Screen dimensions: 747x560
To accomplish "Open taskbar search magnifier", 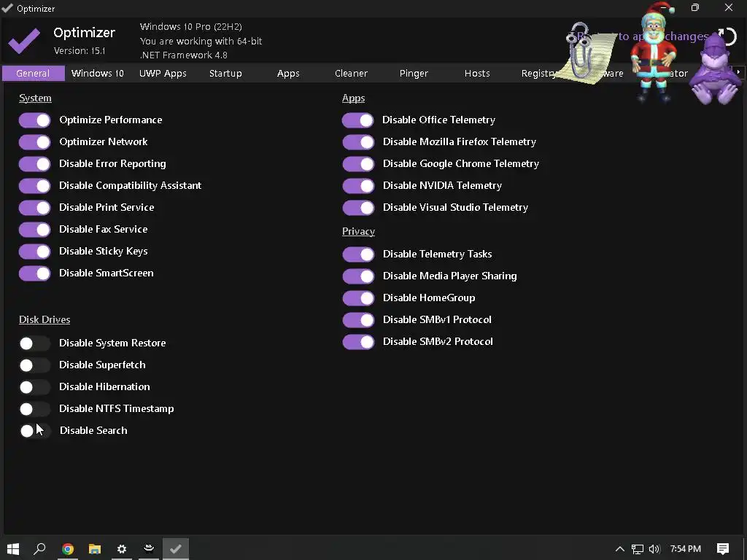I will 39,548.
